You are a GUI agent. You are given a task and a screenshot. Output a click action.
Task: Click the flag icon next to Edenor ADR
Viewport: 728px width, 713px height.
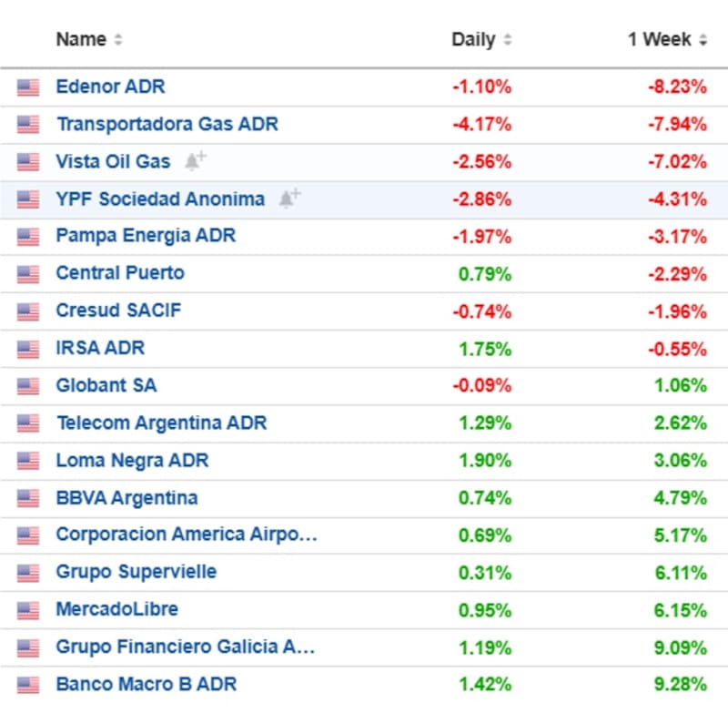28,87
